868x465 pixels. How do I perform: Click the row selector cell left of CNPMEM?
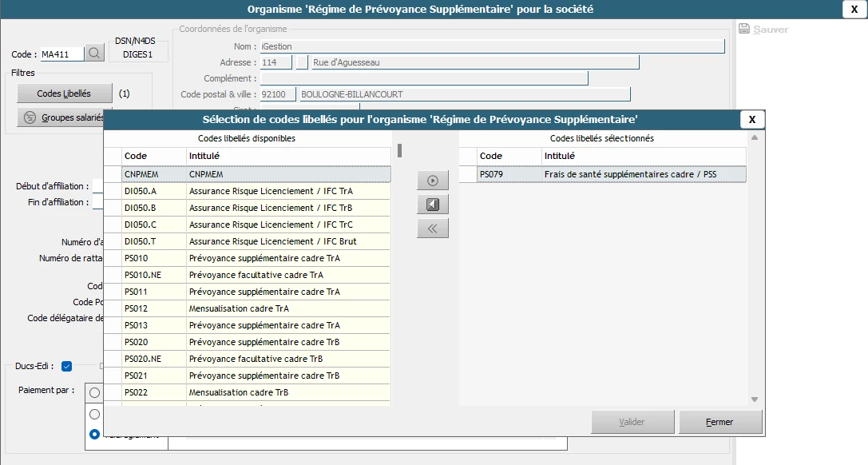[x=113, y=174]
